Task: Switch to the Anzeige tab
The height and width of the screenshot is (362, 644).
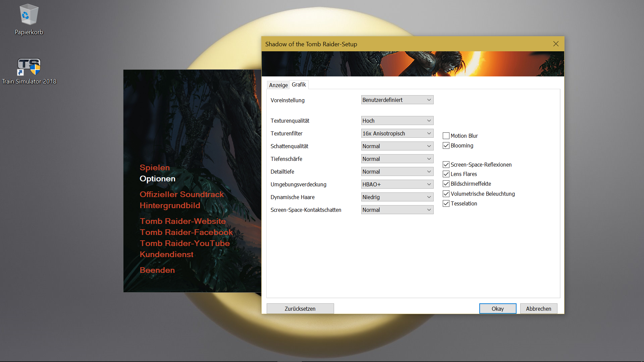Action: pyautogui.click(x=278, y=85)
